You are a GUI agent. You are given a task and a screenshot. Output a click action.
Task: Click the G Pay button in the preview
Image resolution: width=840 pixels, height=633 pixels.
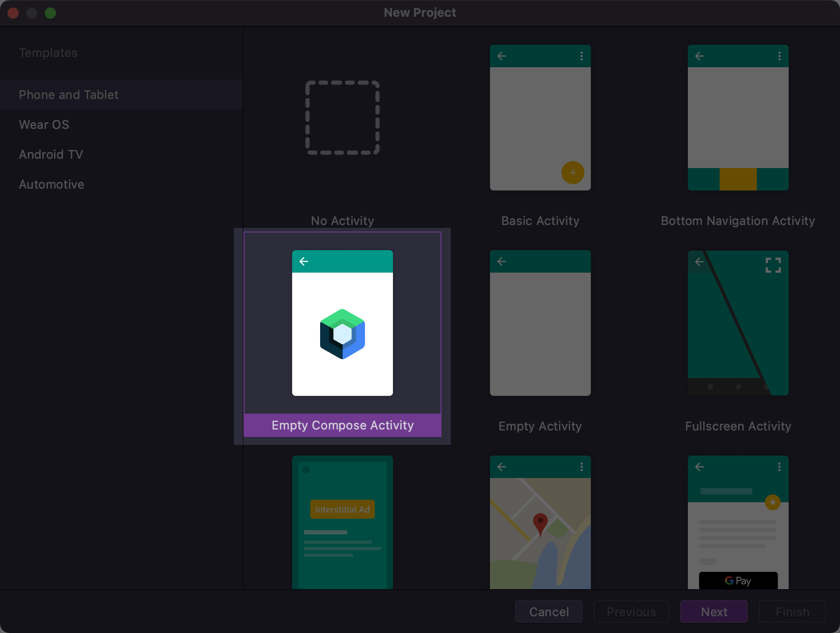738,581
